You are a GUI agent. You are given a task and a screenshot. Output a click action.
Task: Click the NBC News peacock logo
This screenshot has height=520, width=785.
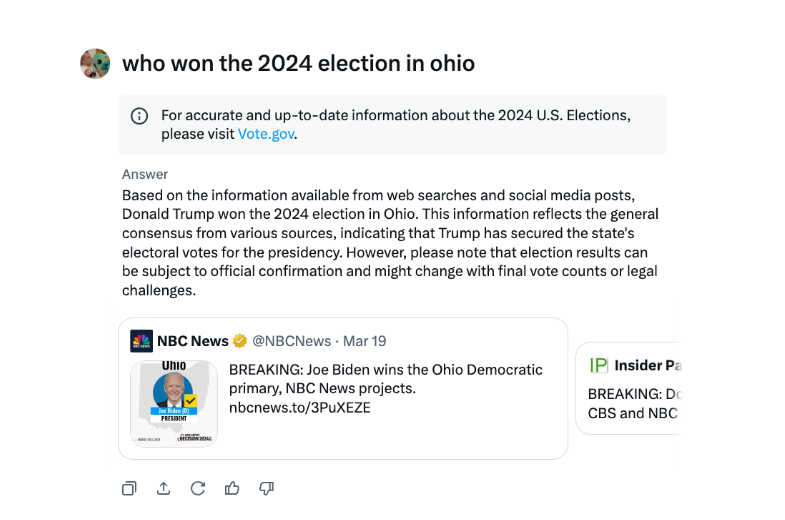(142, 341)
